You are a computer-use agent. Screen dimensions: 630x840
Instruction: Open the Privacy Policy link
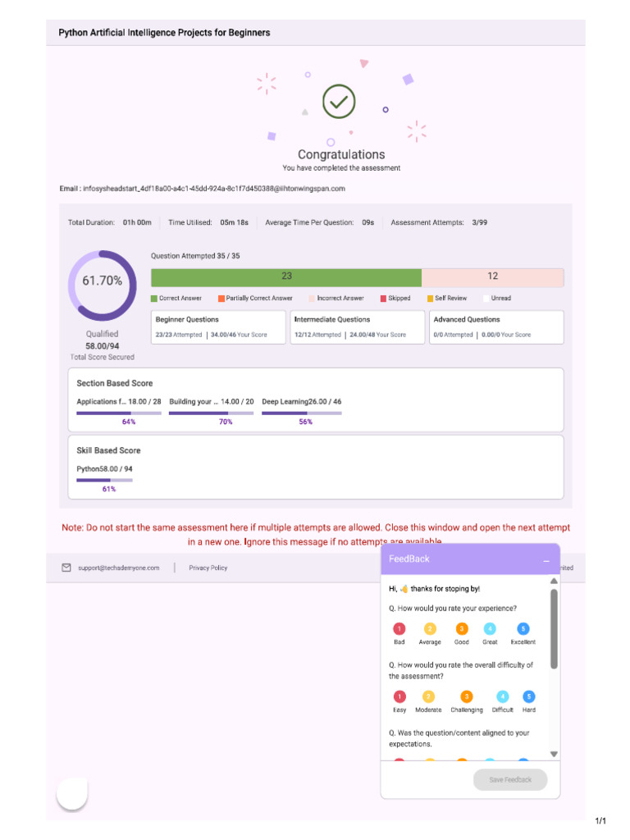click(208, 568)
